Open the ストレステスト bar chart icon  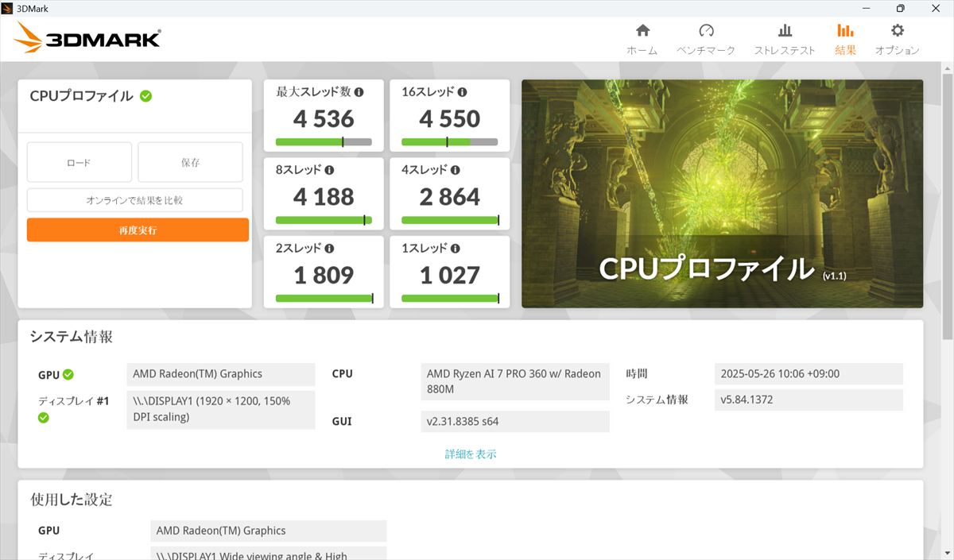(x=785, y=30)
